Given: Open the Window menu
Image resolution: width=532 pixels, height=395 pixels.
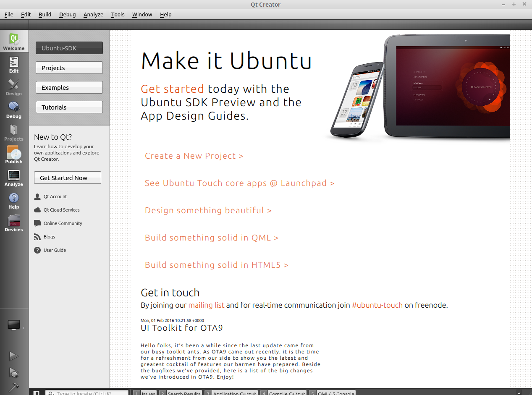Looking at the screenshot, I should click(x=142, y=14).
